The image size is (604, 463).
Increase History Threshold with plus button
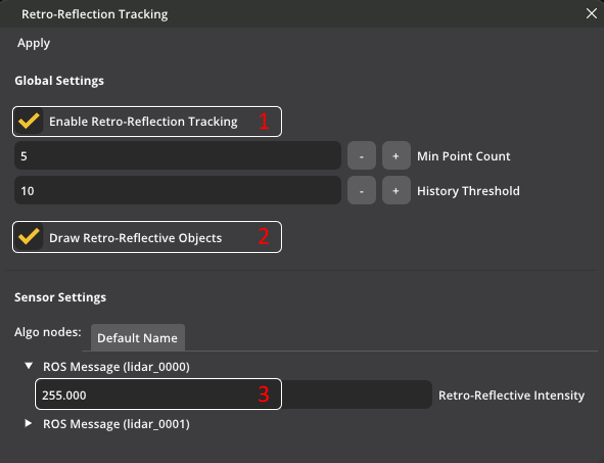click(396, 190)
